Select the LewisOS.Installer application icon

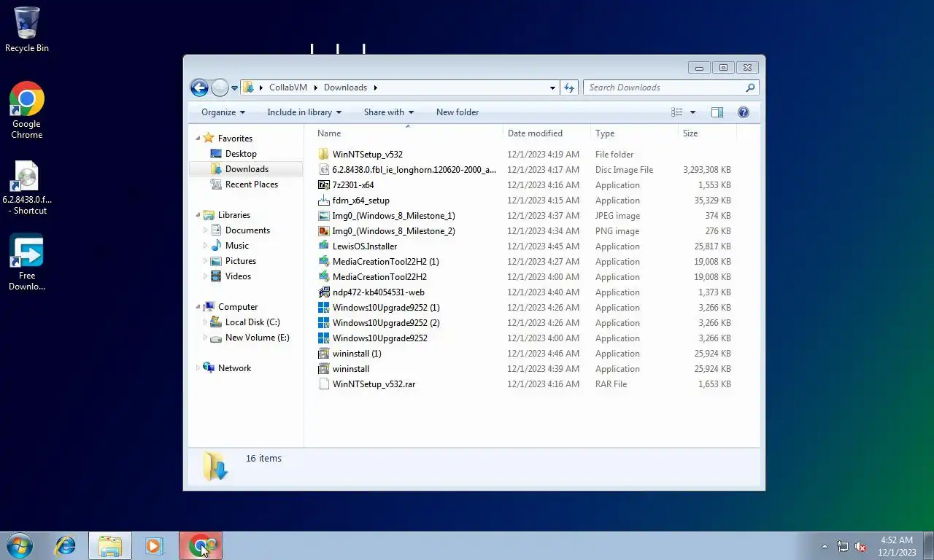324,246
